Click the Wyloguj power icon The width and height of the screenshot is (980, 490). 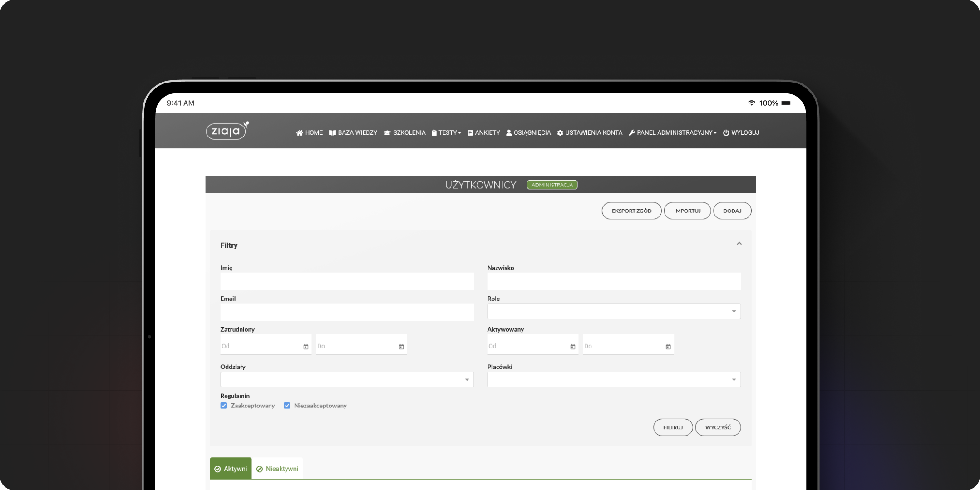click(727, 132)
